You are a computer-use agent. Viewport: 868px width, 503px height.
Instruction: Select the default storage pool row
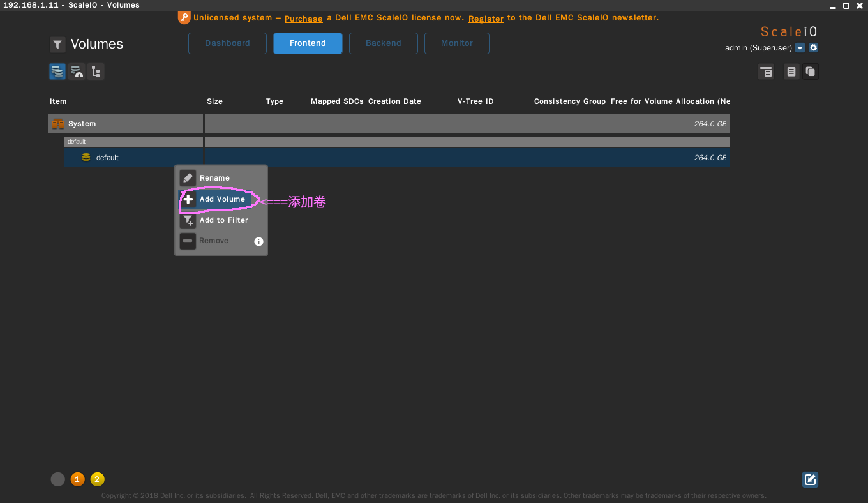point(396,158)
